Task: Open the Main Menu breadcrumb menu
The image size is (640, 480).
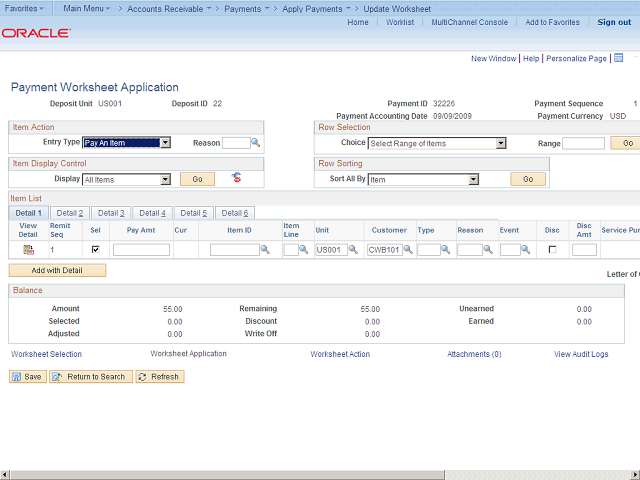Action: (86, 8)
